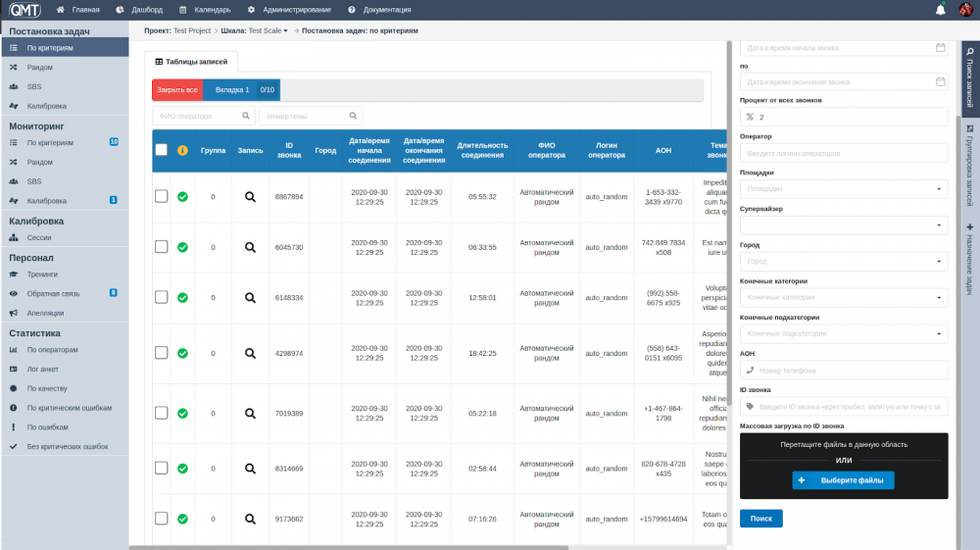Expand the Площадки dropdown
This screenshot has width=980, height=550.
coord(844,189)
